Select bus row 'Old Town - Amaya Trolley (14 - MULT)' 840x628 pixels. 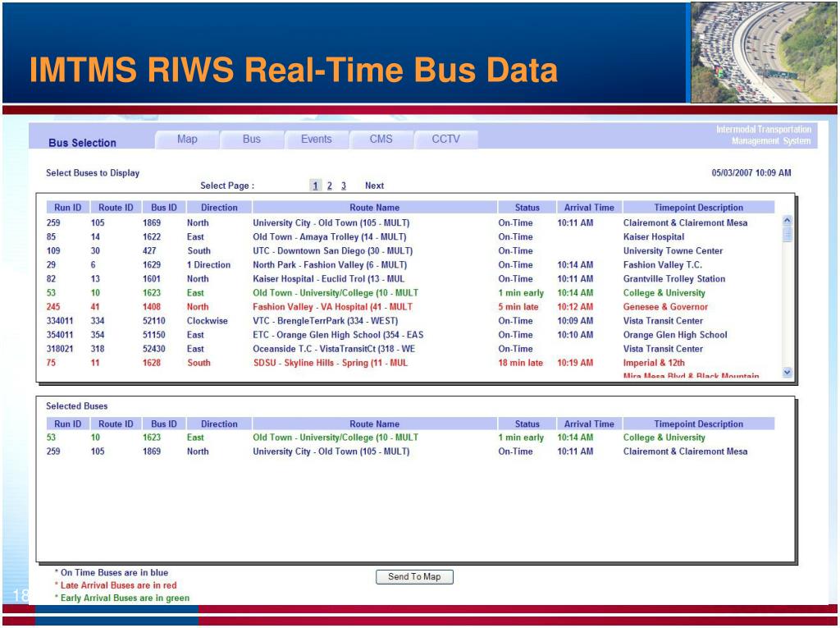tap(410, 237)
